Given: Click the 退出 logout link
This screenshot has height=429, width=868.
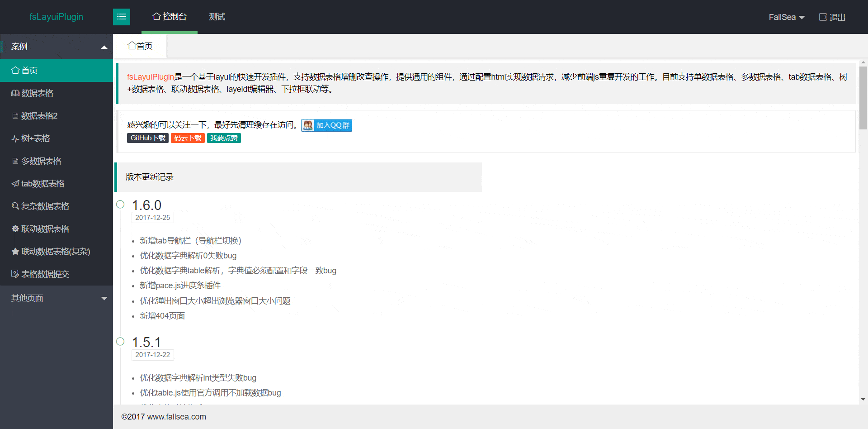Looking at the screenshot, I should (832, 17).
